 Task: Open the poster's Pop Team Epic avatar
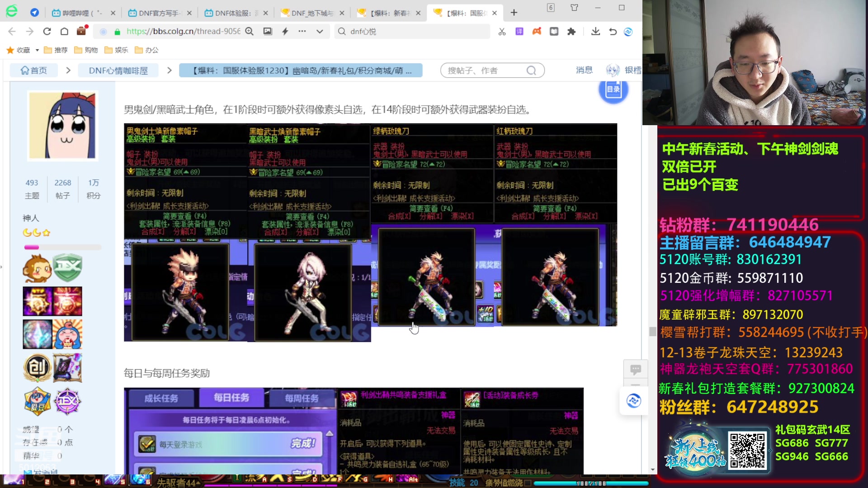click(x=63, y=126)
